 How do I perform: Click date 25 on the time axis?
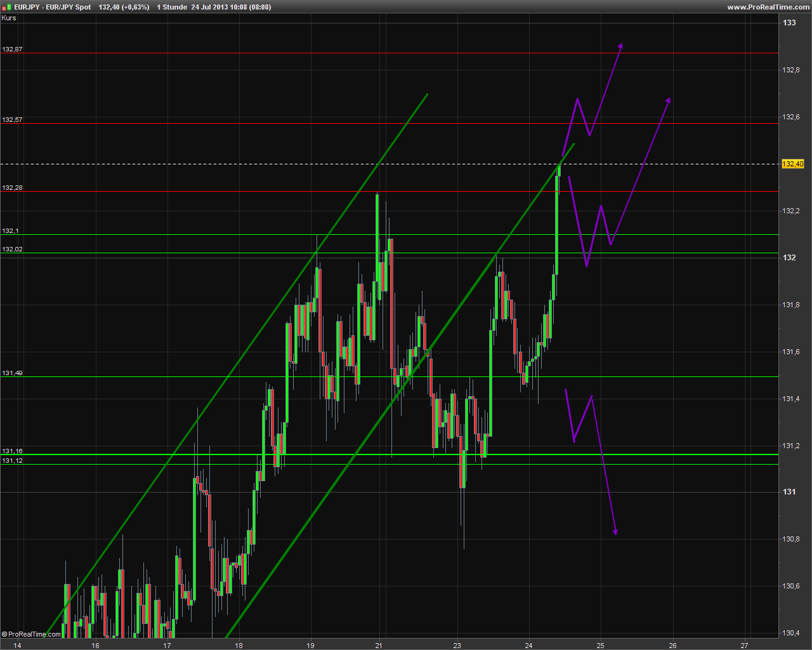pyautogui.click(x=600, y=646)
